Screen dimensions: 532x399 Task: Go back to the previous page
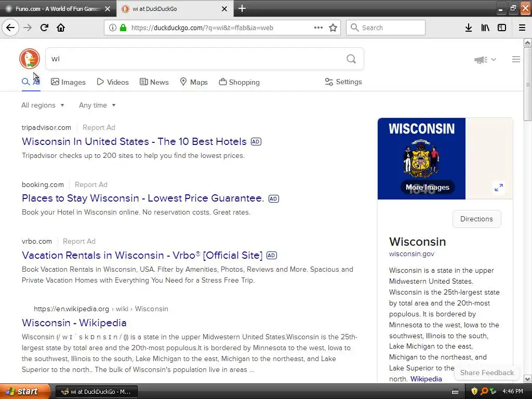[x=10, y=28]
